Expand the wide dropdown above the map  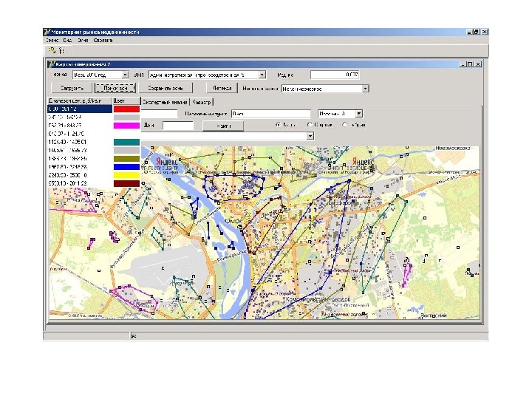(310, 136)
